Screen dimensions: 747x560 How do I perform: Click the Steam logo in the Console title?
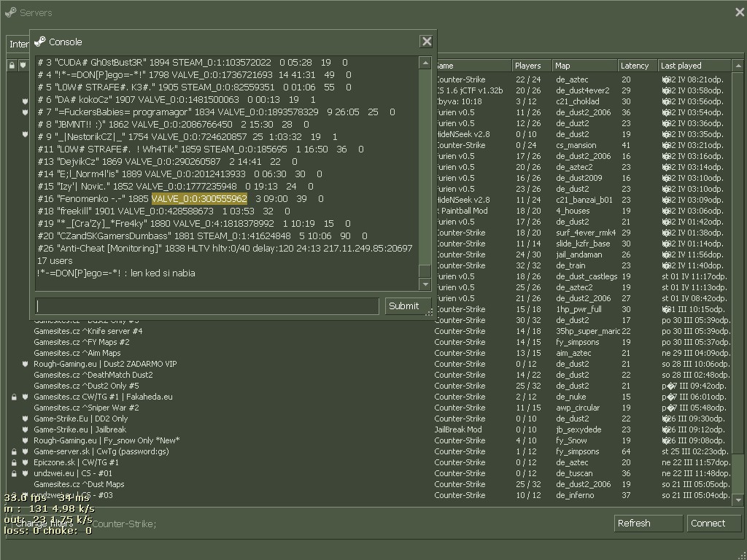40,42
